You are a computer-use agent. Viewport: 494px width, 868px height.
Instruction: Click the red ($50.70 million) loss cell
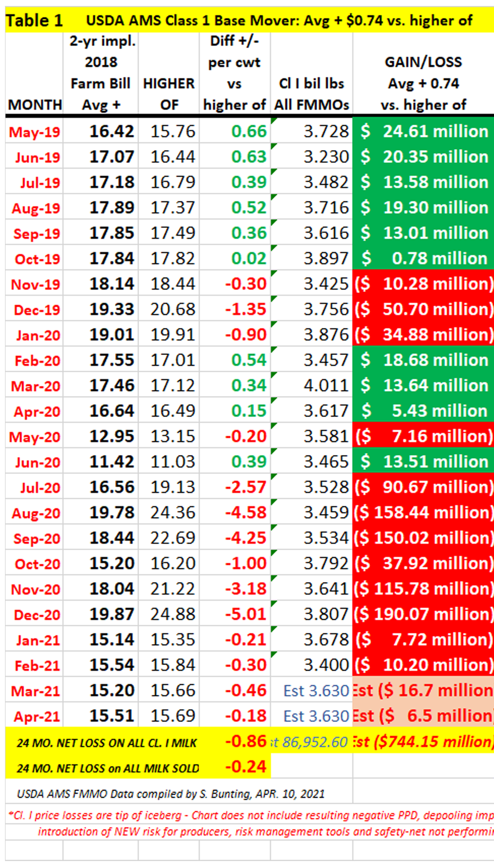pyautogui.click(x=423, y=309)
